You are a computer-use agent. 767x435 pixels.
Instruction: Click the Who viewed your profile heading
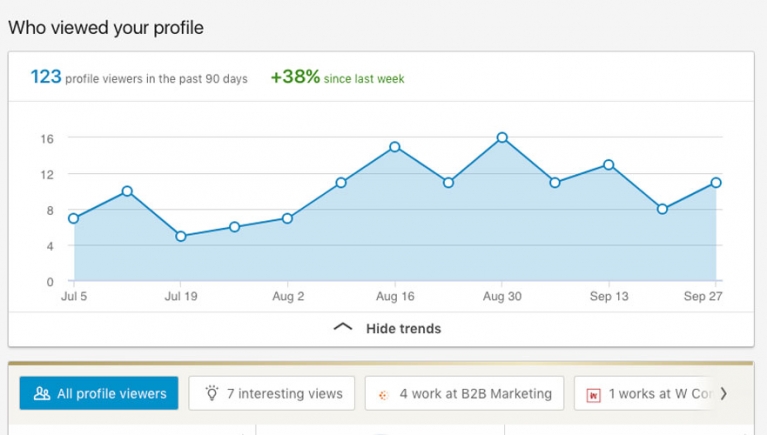[106, 28]
